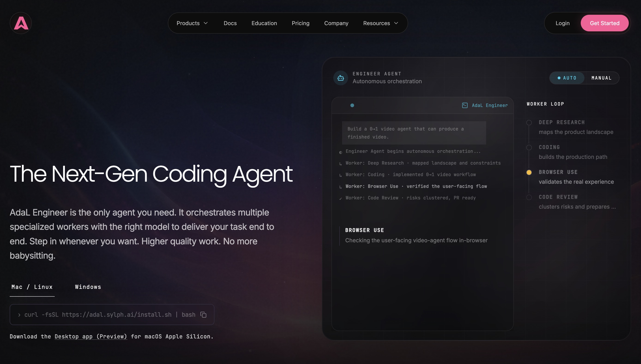
Task: Select the Code Review step circle
Action: tap(529, 197)
